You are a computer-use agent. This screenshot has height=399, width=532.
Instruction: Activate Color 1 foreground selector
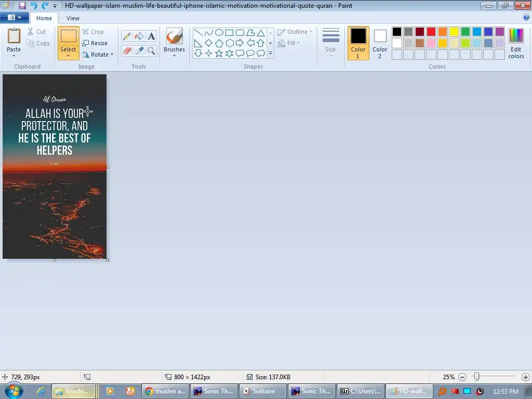[x=358, y=43]
